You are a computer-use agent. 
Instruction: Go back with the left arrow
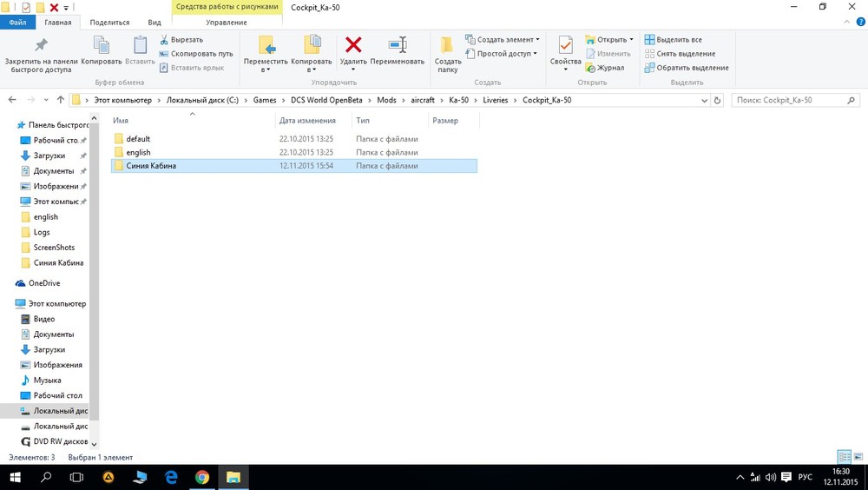(12, 100)
